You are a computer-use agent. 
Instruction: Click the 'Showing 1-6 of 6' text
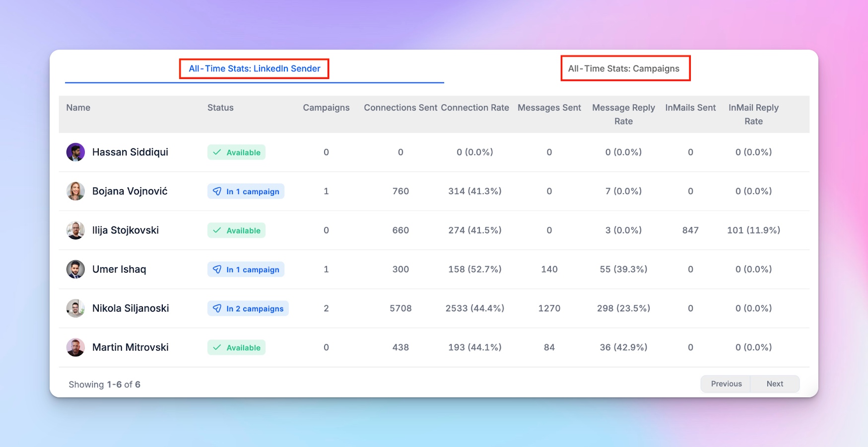tap(104, 384)
